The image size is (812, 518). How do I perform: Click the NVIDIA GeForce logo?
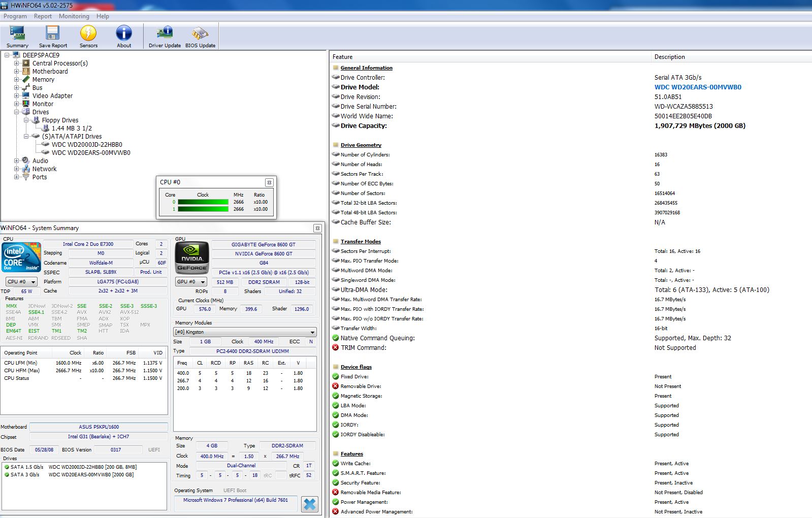pos(192,258)
